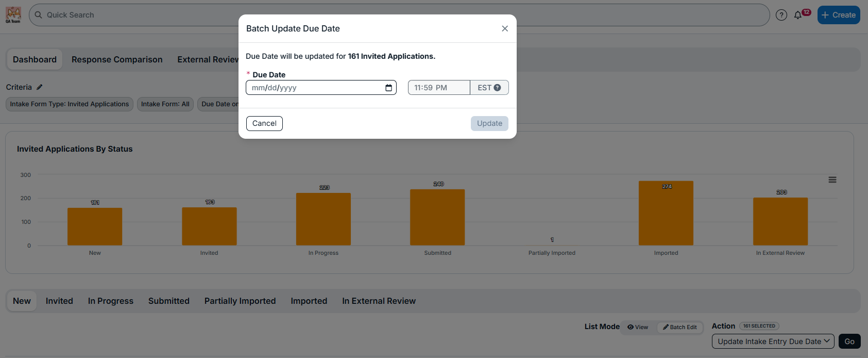The width and height of the screenshot is (868, 358).
Task: Click the 11:59 PM time field
Action: [439, 88]
